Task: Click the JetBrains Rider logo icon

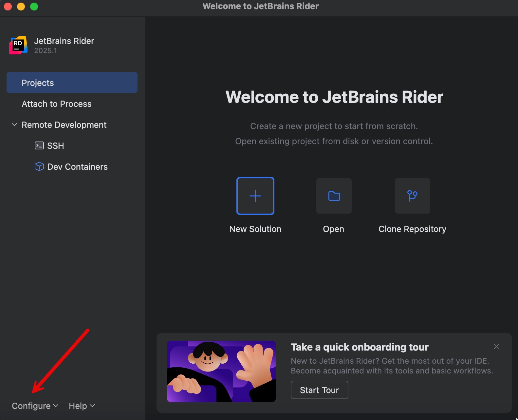Action: point(18,45)
